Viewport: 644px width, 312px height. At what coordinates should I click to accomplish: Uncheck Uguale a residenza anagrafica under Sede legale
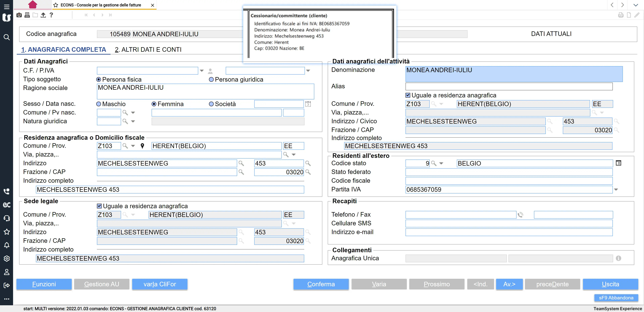(99, 206)
